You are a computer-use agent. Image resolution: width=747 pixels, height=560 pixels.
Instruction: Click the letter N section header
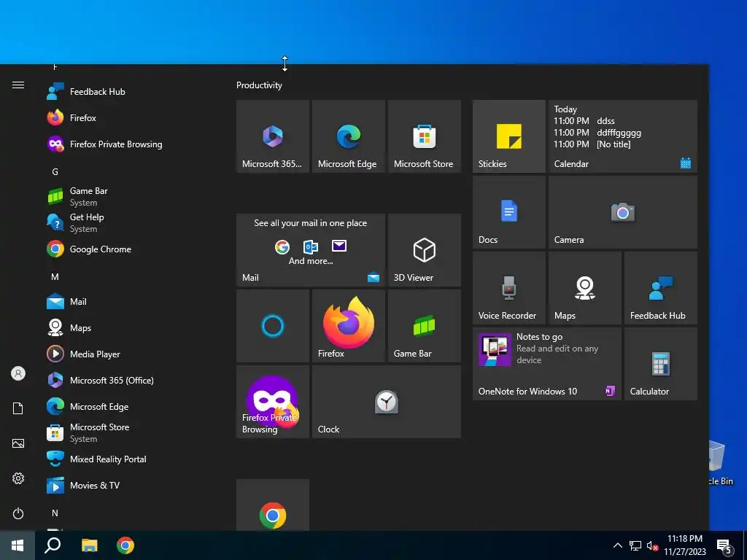point(55,513)
